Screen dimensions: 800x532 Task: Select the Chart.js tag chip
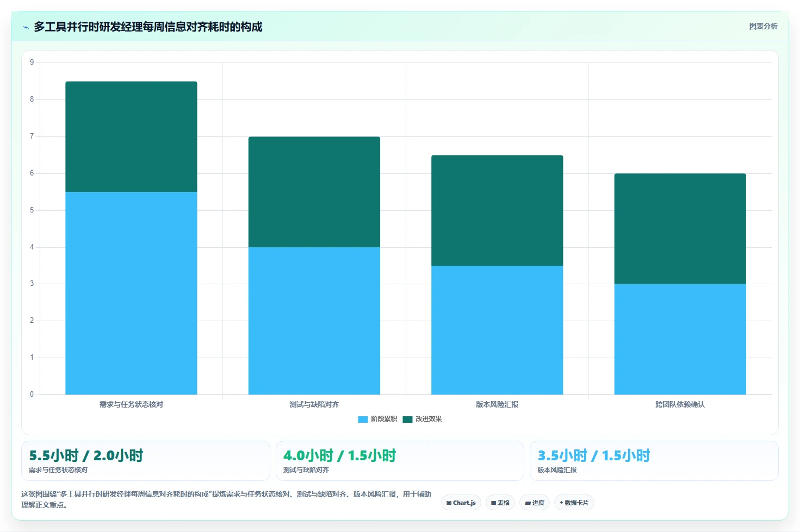point(461,503)
